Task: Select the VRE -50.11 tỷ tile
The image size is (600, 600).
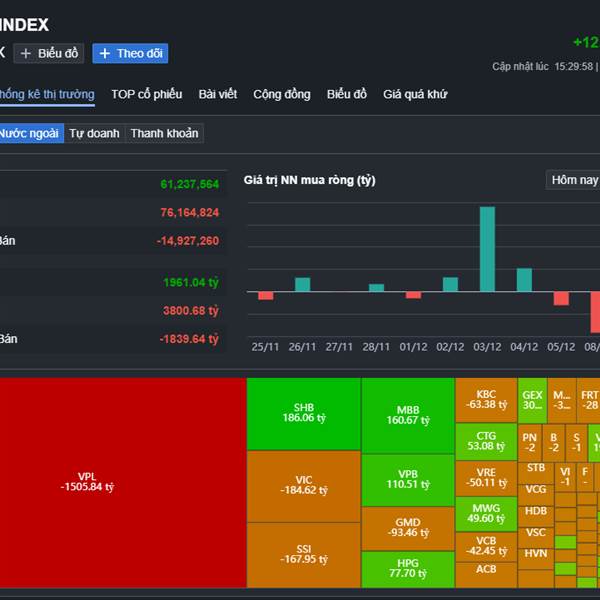Action: pyautogui.click(x=486, y=478)
